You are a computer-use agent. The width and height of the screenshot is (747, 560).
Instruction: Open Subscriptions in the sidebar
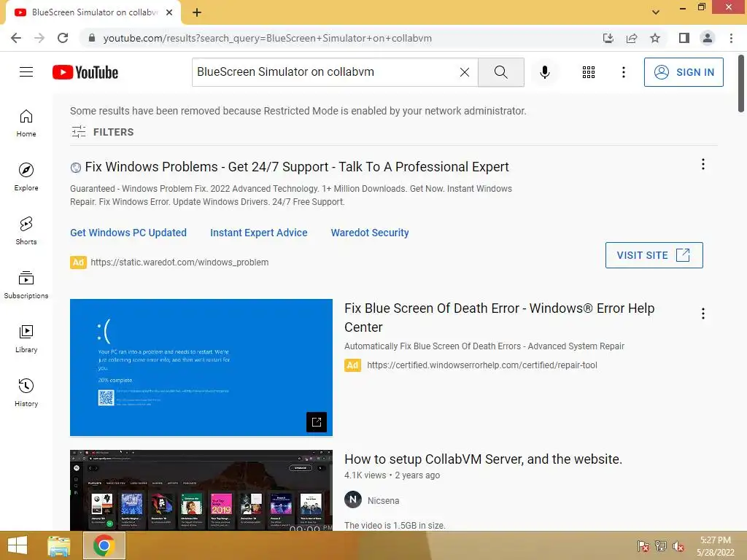pos(26,285)
